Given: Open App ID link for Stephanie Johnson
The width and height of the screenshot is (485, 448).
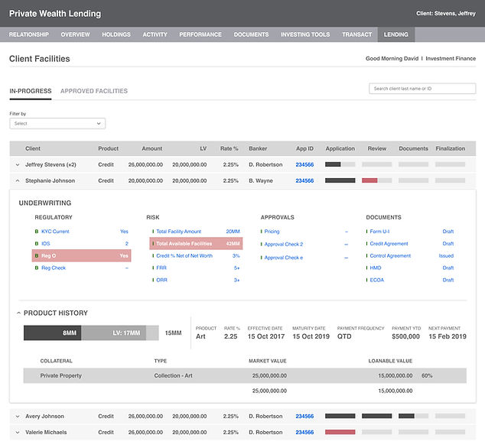Looking at the screenshot, I should pos(304,181).
